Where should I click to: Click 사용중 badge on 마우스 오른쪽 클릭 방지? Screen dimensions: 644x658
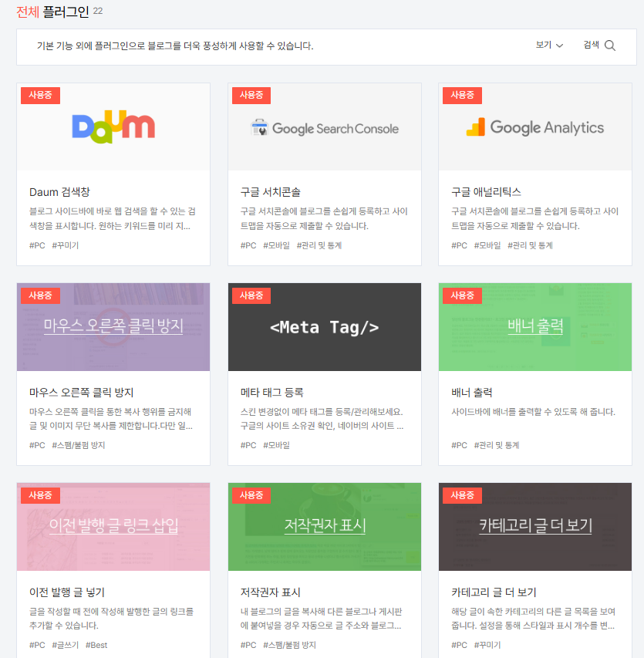[x=40, y=295]
